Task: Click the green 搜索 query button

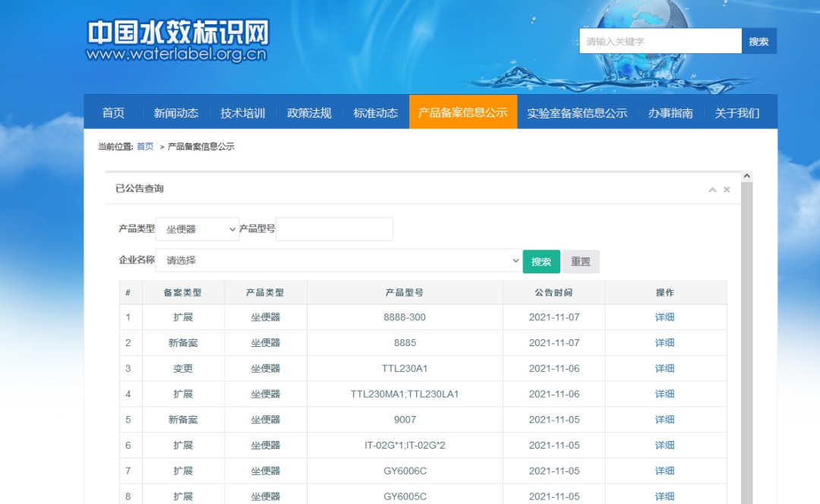Action: [541, 261]
